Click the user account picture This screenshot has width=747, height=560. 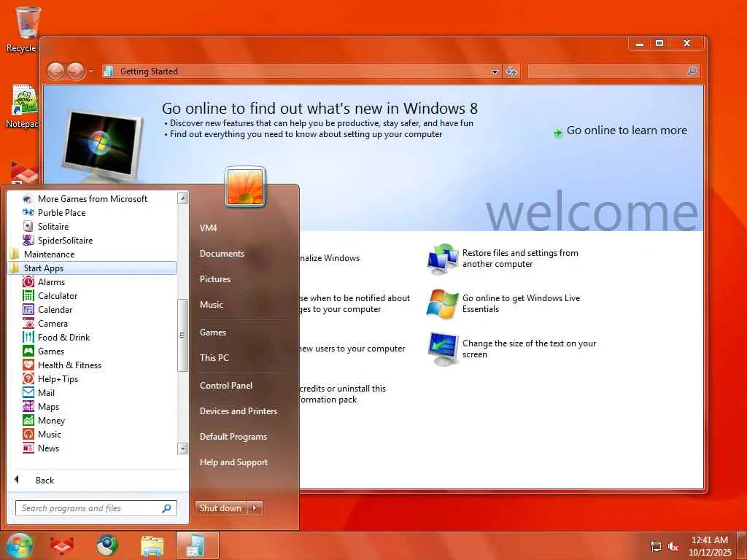pos(245,186)
